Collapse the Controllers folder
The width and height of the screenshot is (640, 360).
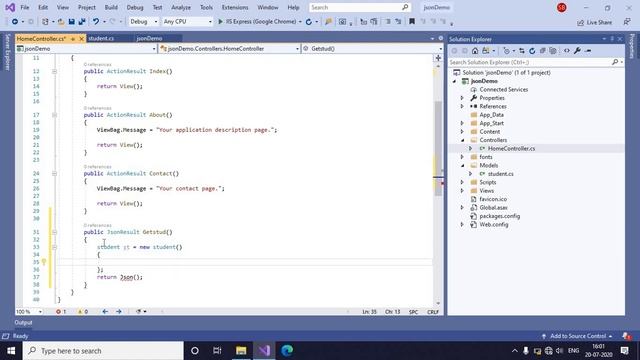pos(462,140)
